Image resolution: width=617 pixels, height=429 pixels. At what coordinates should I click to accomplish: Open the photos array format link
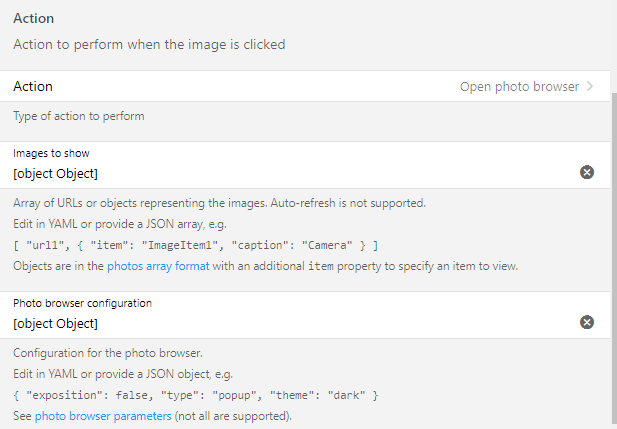tap(158, 266)
